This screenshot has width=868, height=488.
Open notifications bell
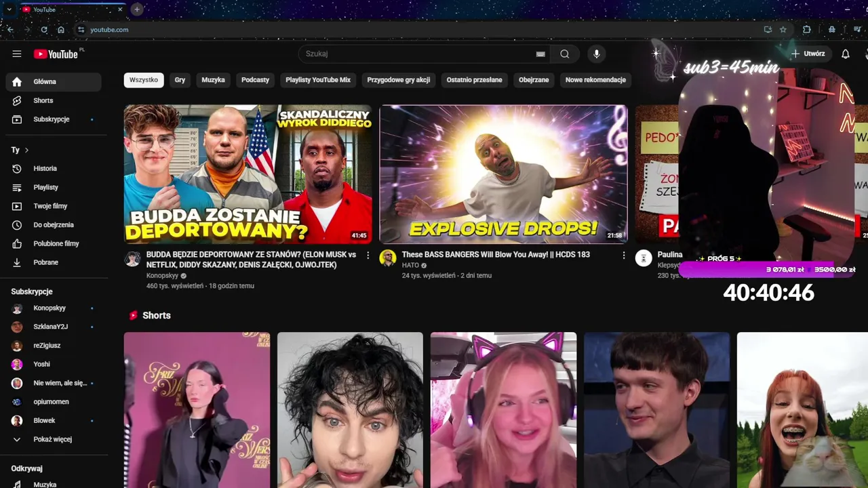point(846,54)
